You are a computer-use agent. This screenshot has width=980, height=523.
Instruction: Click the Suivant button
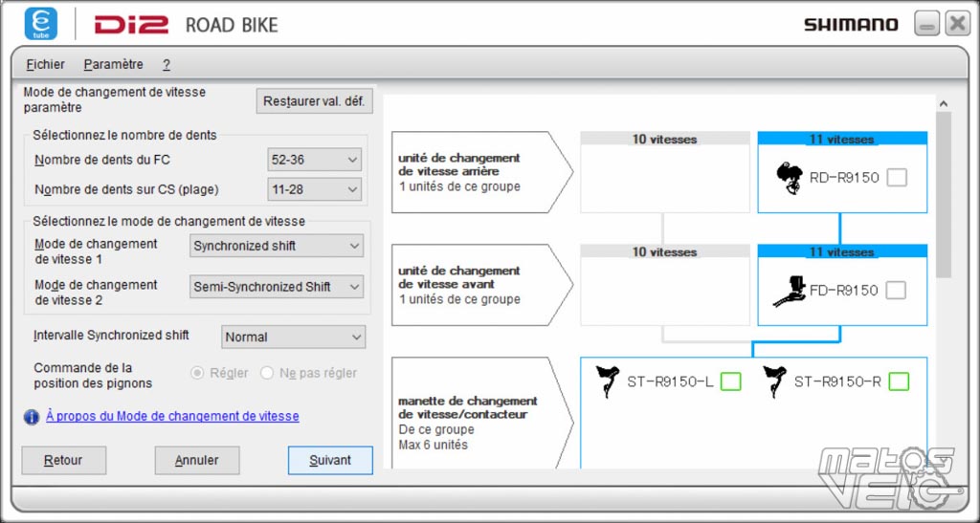tap(330, 461)
